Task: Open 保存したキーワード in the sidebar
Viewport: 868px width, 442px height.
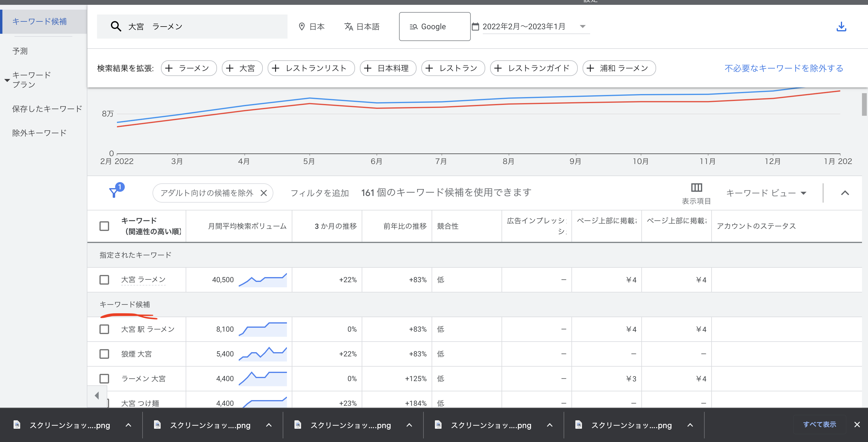Action: point(47,109)
